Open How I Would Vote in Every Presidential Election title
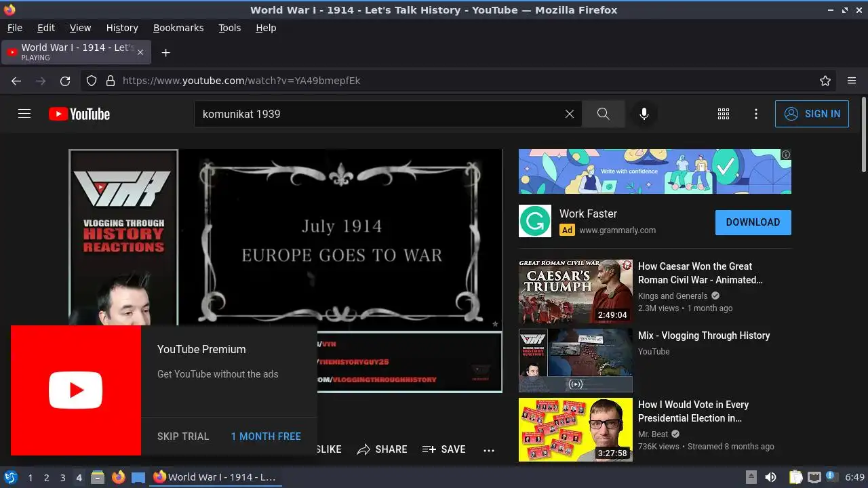 click(693, 411)
